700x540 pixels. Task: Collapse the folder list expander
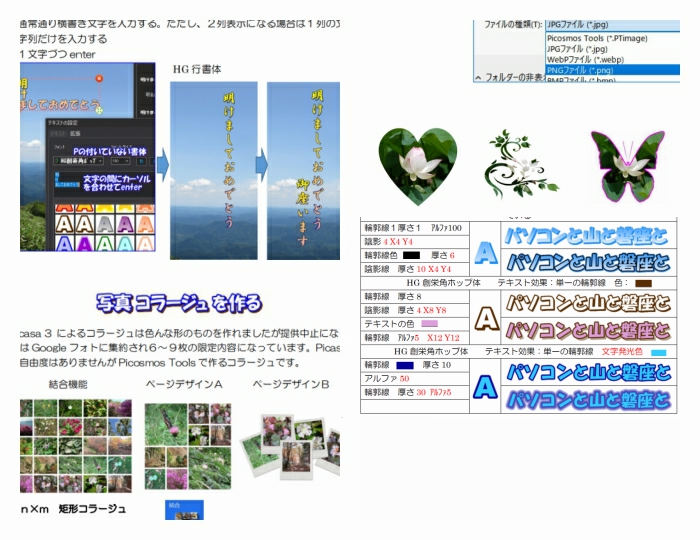point(478,77)
